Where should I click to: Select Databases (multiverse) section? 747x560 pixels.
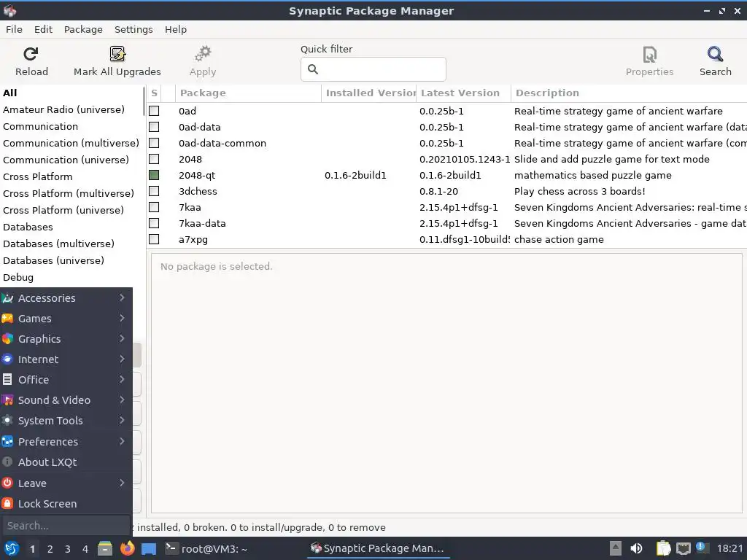(x=58, y=244)
